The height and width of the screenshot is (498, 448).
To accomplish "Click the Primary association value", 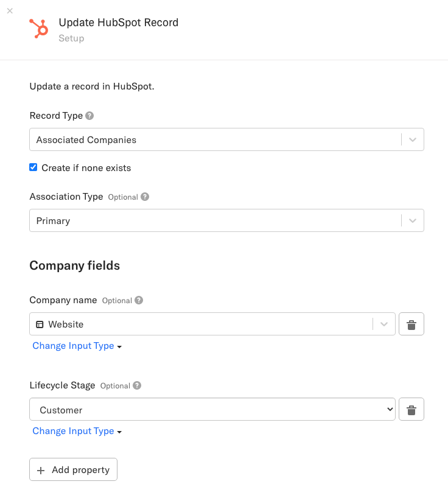I will click(54, 221).
